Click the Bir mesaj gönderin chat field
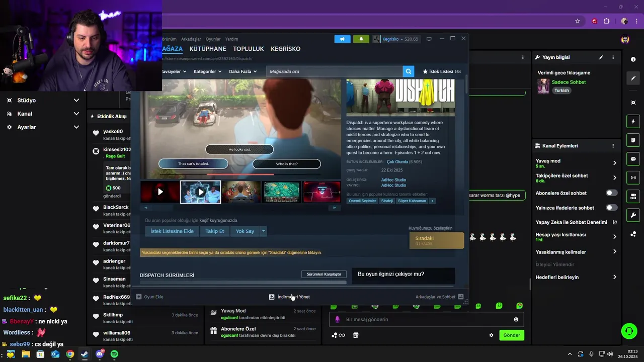The image size is (644, 362). [426, 319]
